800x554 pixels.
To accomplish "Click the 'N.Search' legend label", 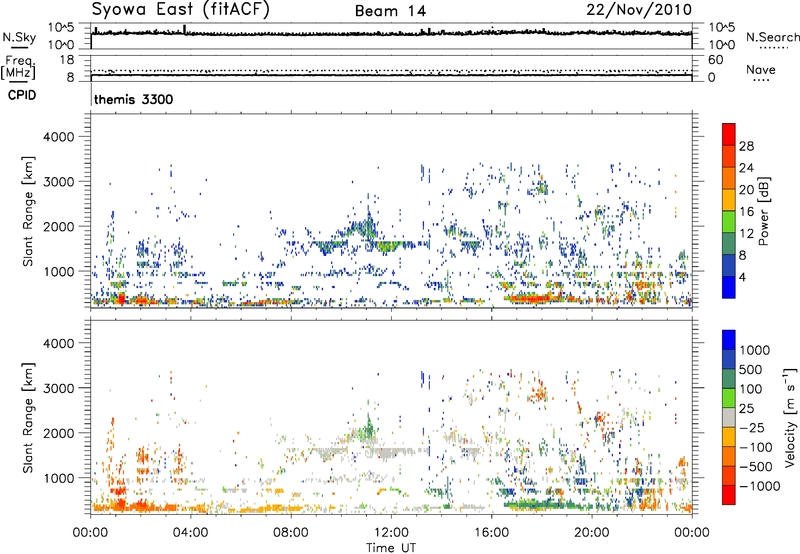I will (772, 37).
